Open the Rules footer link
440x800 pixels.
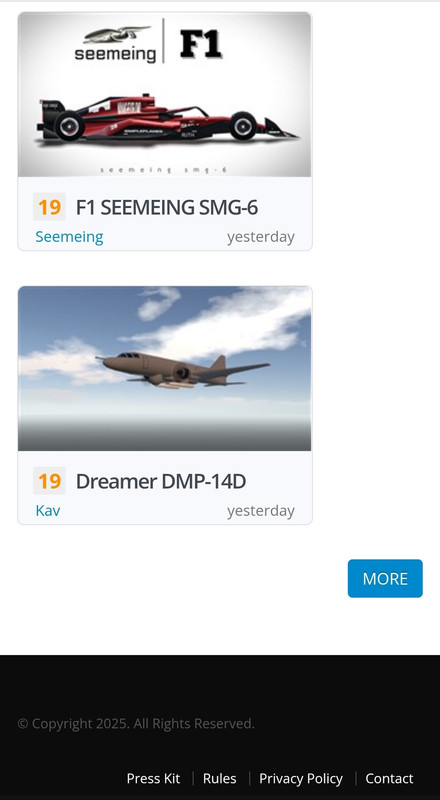point(219,778)
